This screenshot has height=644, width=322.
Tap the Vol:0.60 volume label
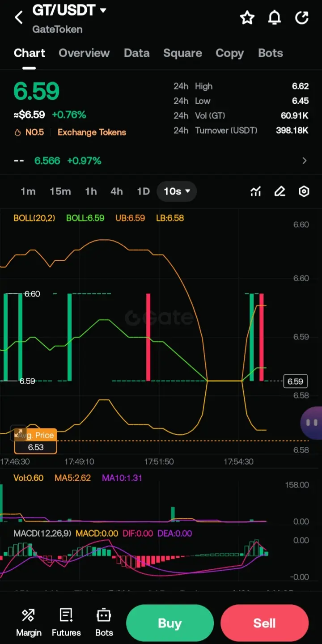click(x=29, y=478)
